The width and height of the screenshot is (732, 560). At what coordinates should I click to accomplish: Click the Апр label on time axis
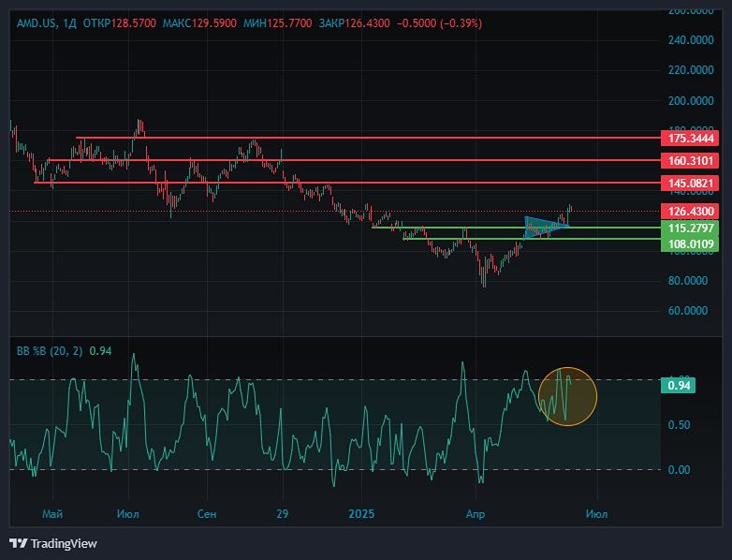tap(478, 513)
